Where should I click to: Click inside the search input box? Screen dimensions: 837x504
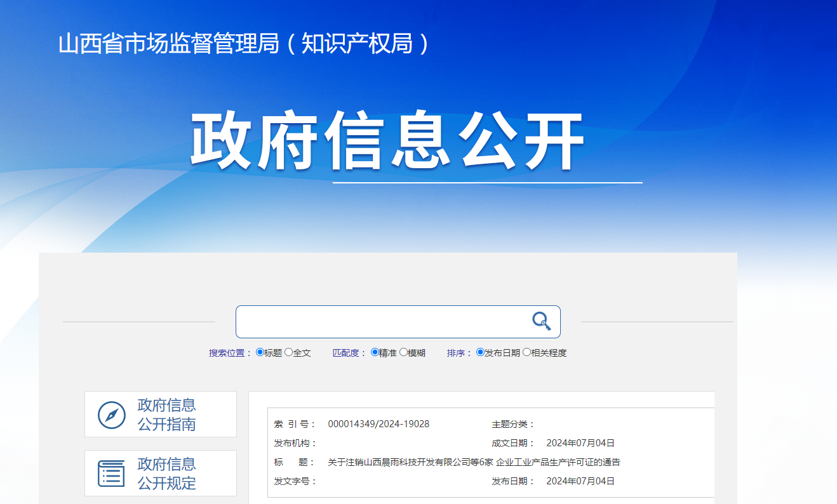click(381, 321)
